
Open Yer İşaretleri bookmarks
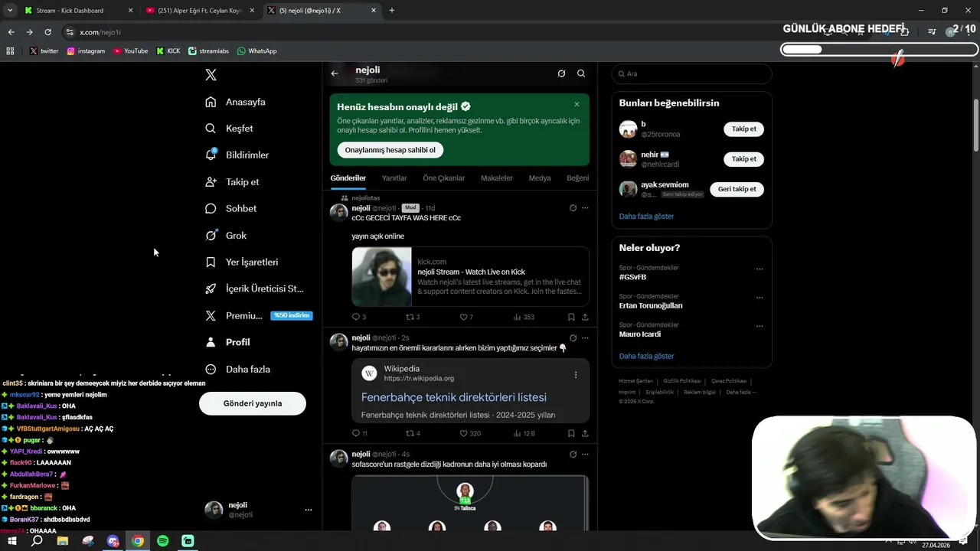point(242,262)
